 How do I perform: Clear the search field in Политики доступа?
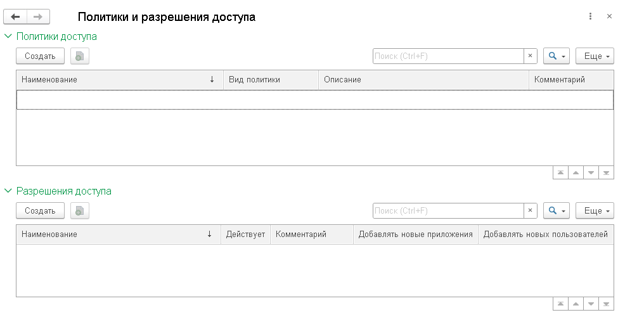[x=531, y=56]
